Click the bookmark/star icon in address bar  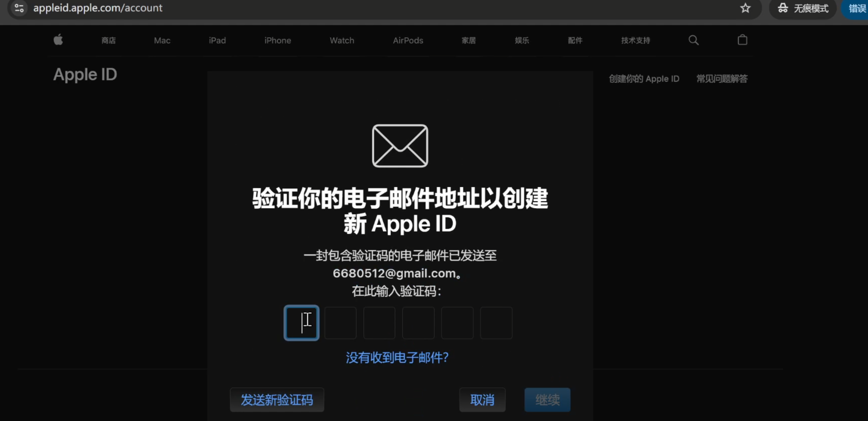745,8
